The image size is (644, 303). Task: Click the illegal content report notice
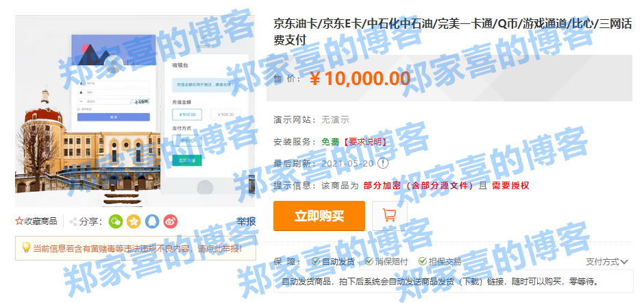click(136, 248)
